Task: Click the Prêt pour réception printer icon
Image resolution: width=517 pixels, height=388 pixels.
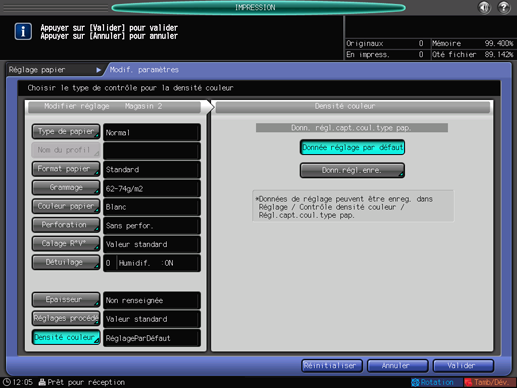Action: click(42, 382)
